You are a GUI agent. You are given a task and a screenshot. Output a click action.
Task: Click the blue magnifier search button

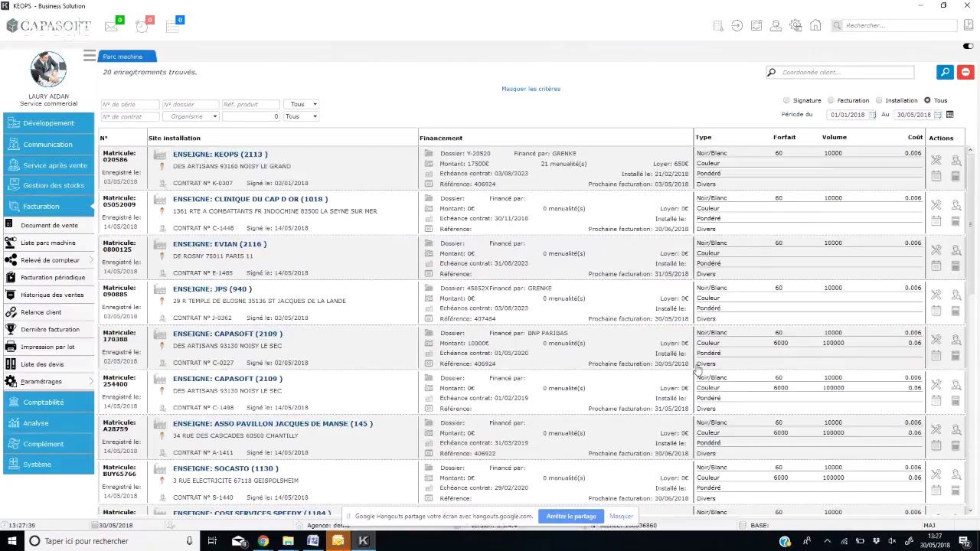[x=945, y=72]
